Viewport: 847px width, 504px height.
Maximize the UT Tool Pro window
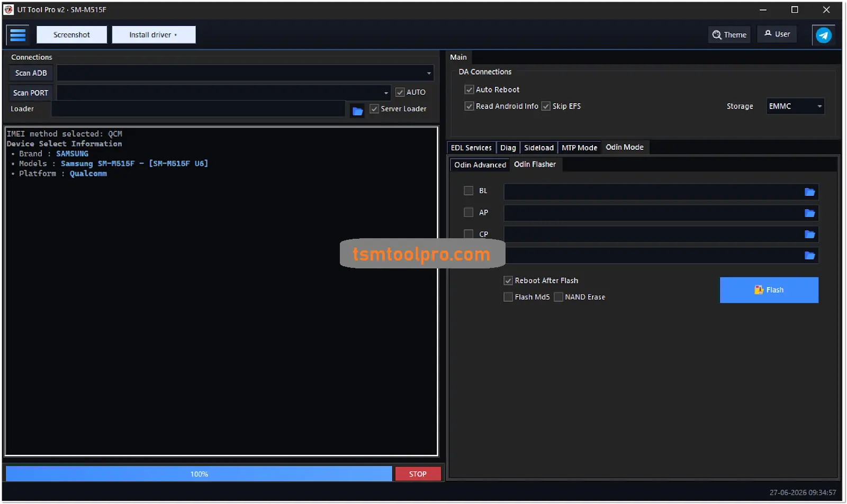795,10
